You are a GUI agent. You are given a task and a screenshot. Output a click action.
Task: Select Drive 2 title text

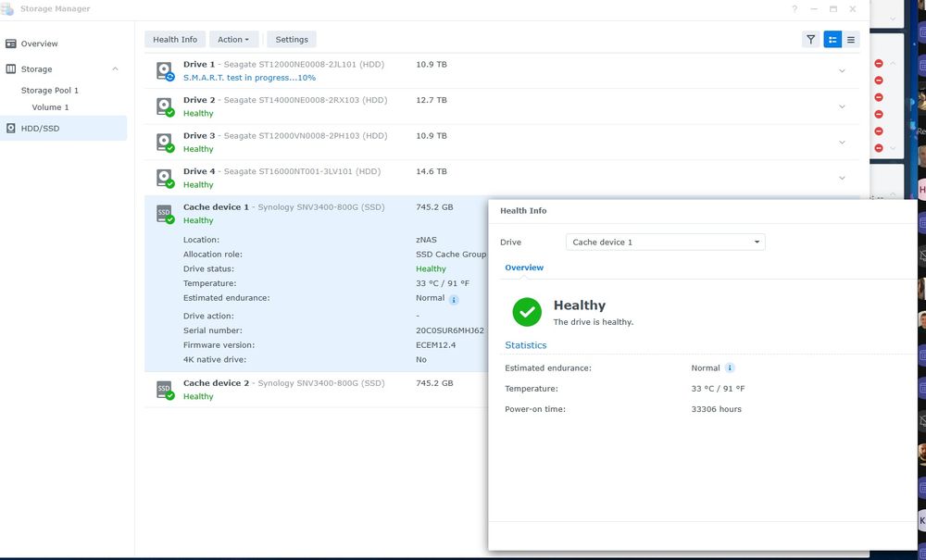[199, 100]
